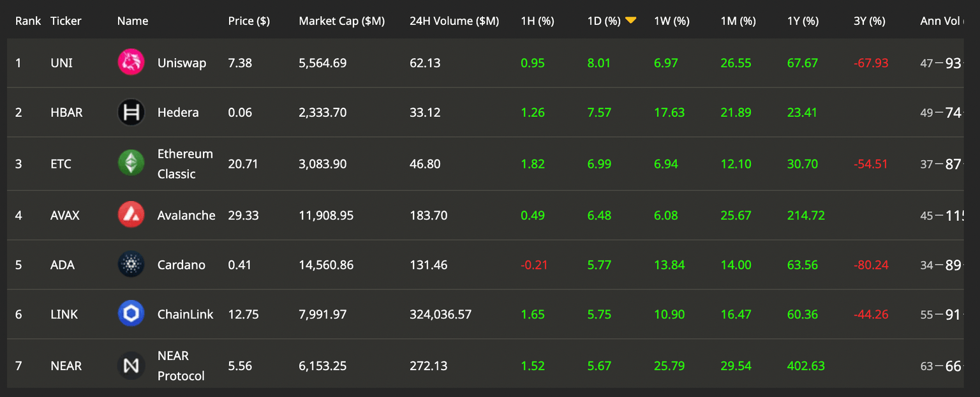Click the ChainLink blue hexagon logo
This screenshot has height=397, width=980.
[x=131, y=314]
